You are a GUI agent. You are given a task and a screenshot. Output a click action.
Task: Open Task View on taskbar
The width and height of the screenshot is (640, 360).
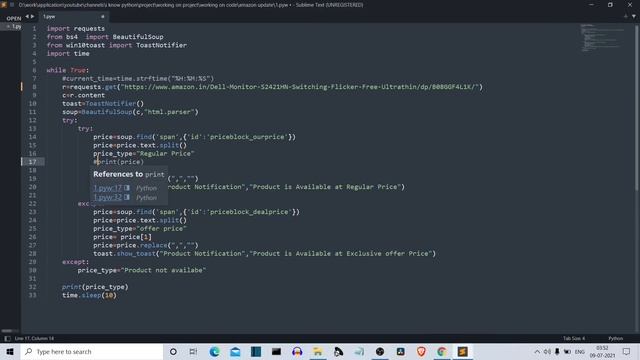point(193,351)
